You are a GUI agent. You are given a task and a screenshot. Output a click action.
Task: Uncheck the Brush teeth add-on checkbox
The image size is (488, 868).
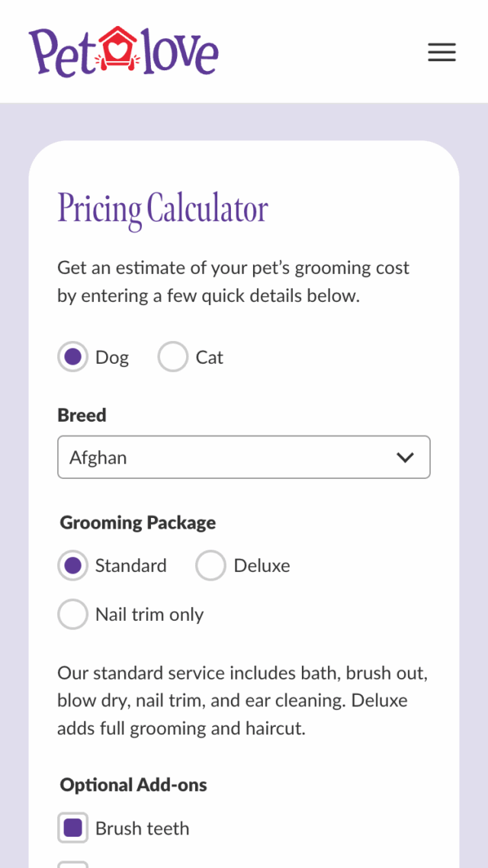point(73,828)
